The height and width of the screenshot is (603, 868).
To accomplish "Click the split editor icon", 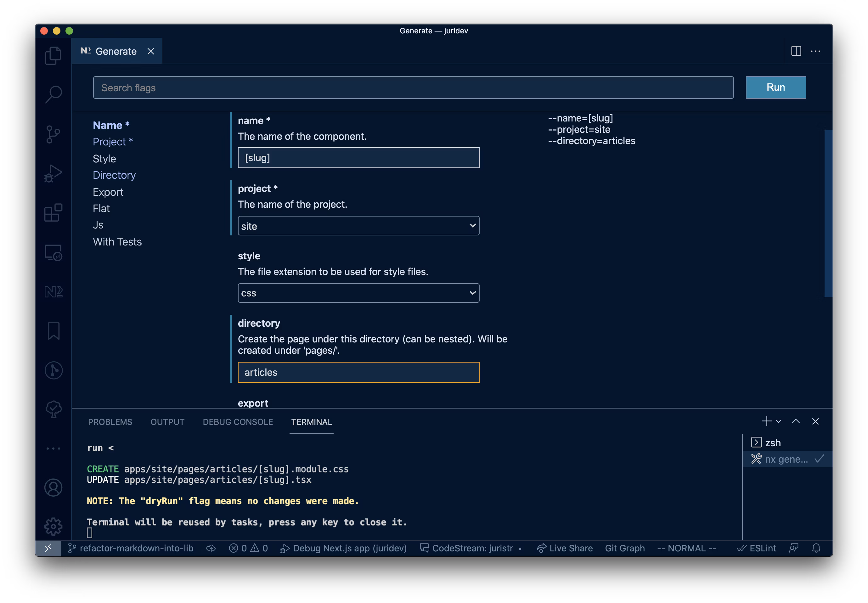I will tap(796, 51).
